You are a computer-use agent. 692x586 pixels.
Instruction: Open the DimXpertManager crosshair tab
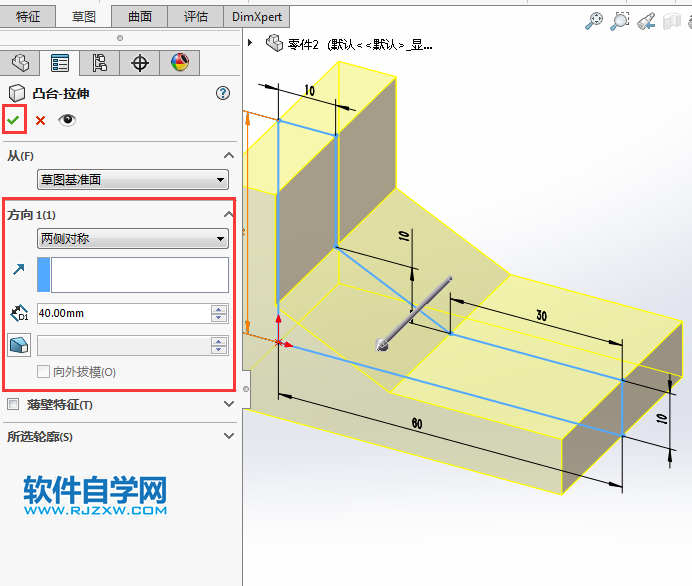(140, 63)
